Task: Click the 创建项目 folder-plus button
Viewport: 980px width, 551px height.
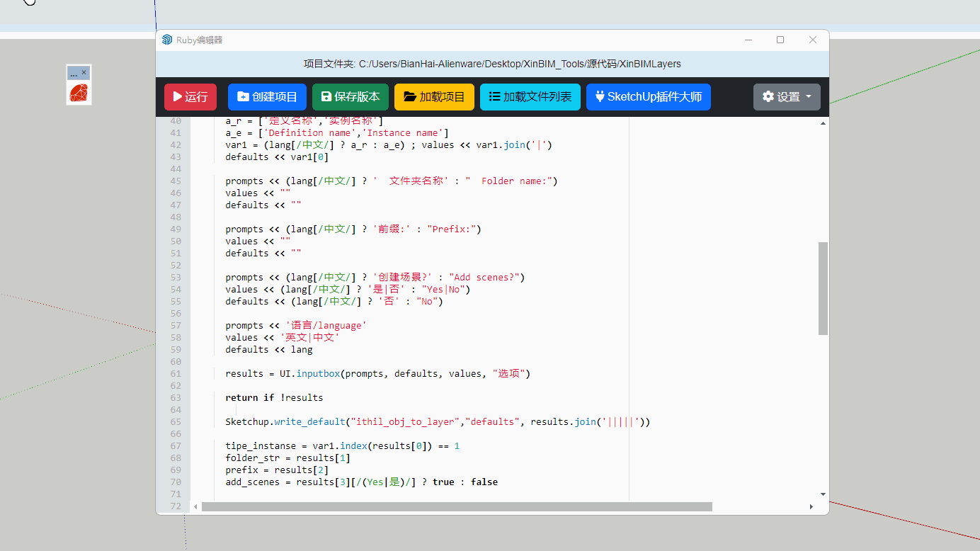Action: [x=267, y=97]
